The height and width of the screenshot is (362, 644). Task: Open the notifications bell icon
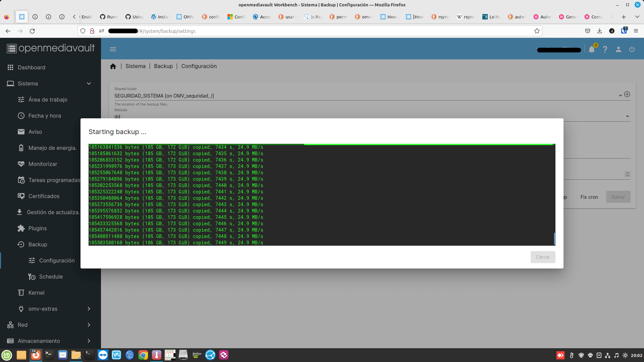point(592,49)
